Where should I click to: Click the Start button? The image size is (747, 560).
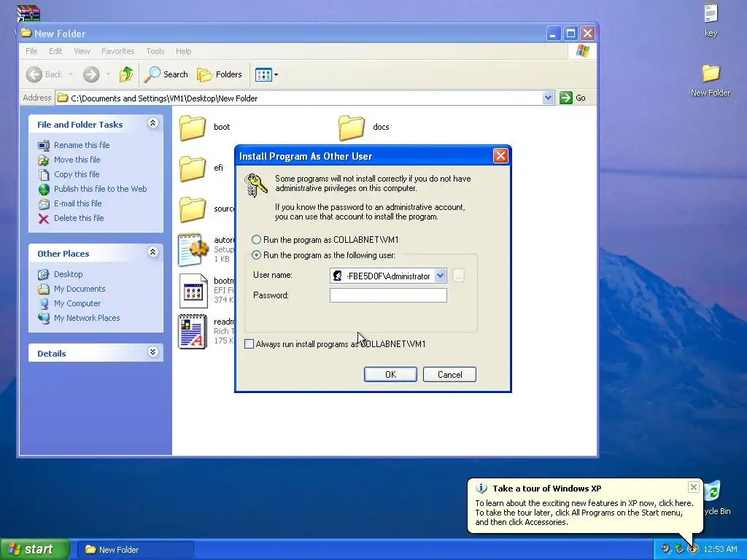point(34,549)
